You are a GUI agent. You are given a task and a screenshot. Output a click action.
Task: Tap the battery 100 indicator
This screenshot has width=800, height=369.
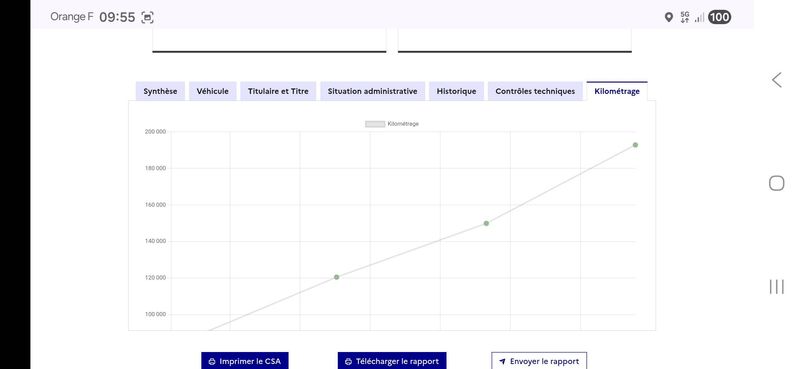click(x=719, y=17)
